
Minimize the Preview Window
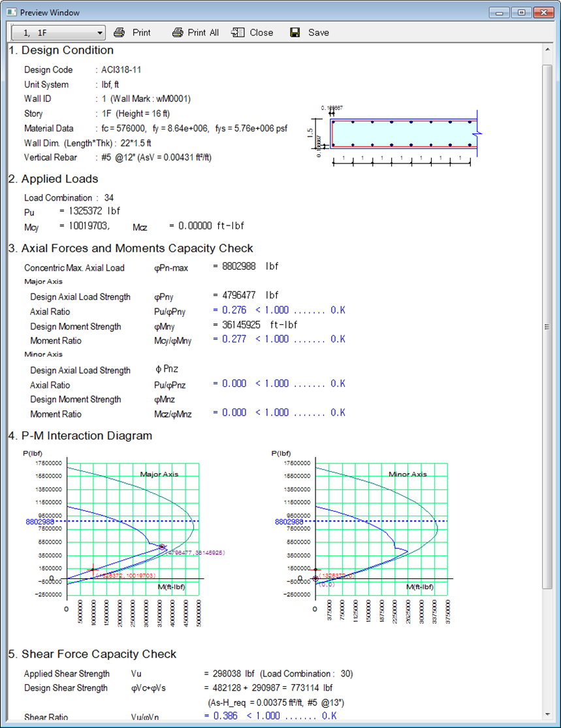(x=500, y=12)
